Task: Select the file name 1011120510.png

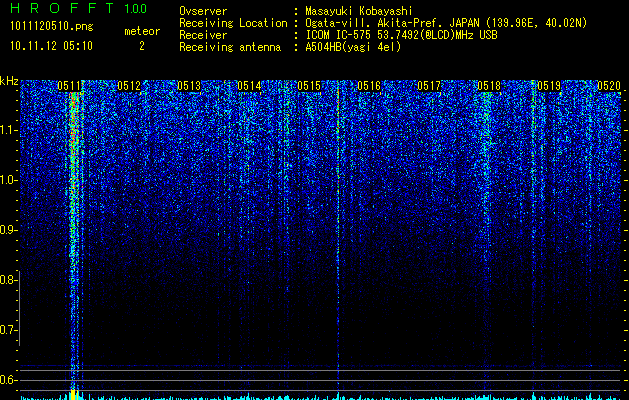Action: 52,27
